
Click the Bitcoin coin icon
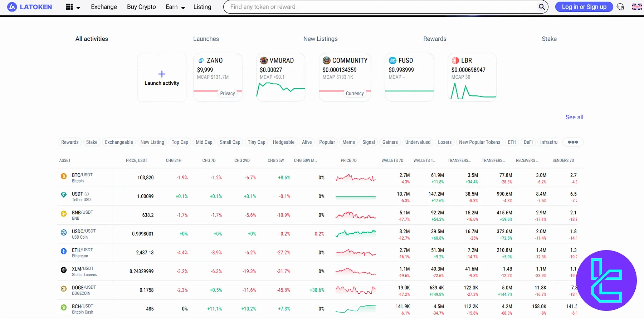64,176
